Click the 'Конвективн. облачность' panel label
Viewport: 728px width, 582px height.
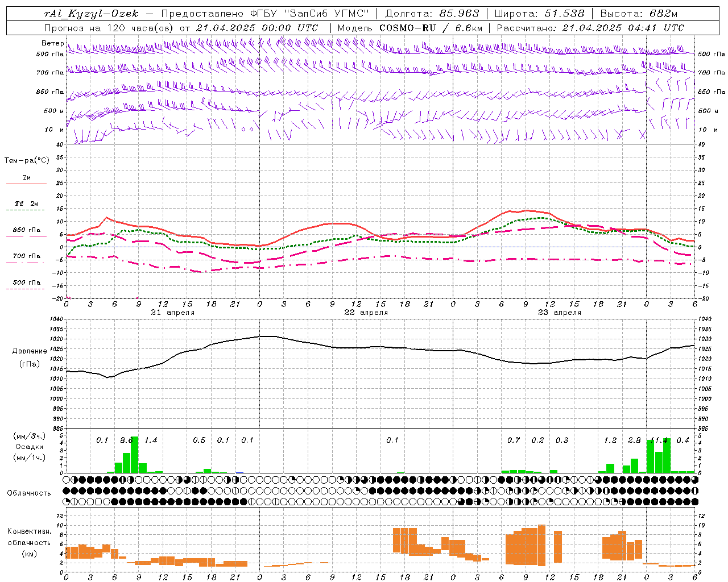[x=29, y=537]
